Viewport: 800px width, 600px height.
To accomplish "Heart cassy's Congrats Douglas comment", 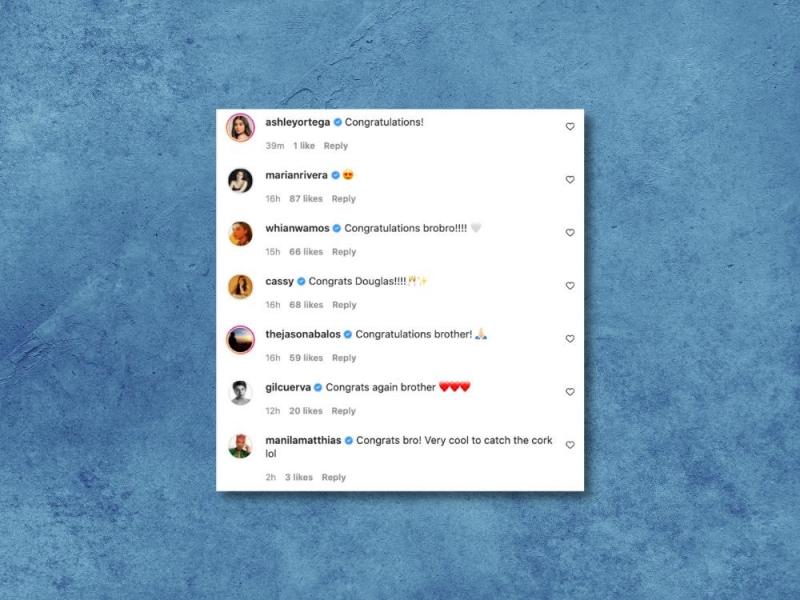I will [x=570, y=286].
